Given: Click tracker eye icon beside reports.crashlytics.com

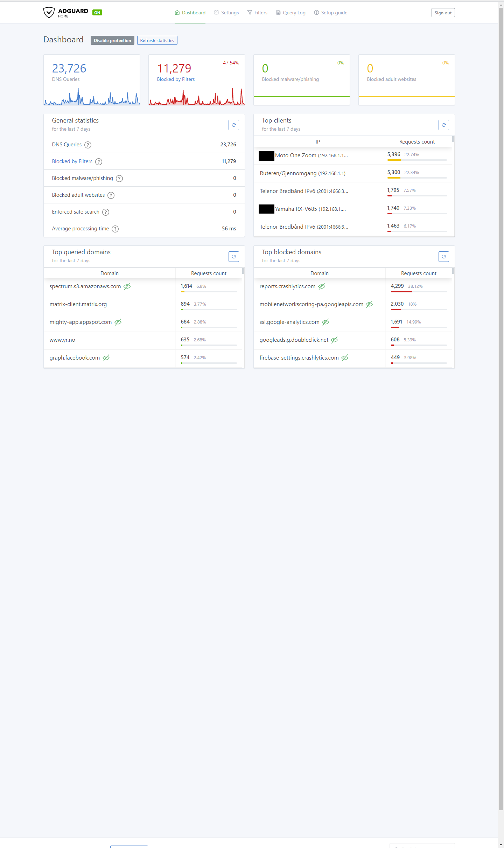Looking at the screenshot, I should (322, 286).
